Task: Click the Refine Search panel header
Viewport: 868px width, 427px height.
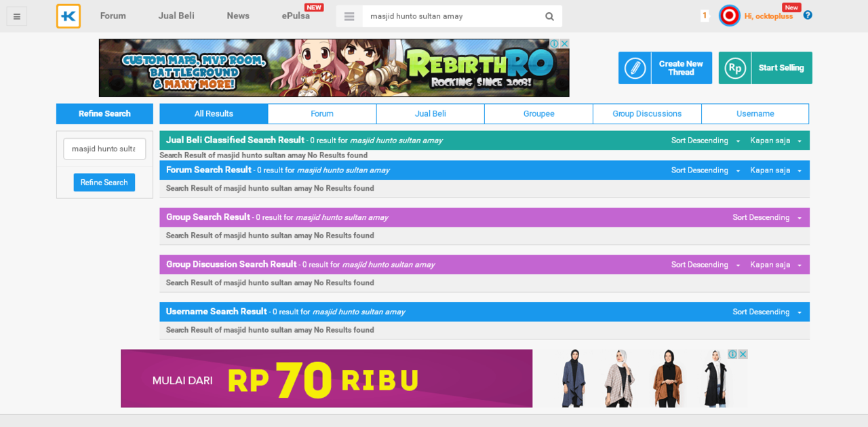Action: 104,113
